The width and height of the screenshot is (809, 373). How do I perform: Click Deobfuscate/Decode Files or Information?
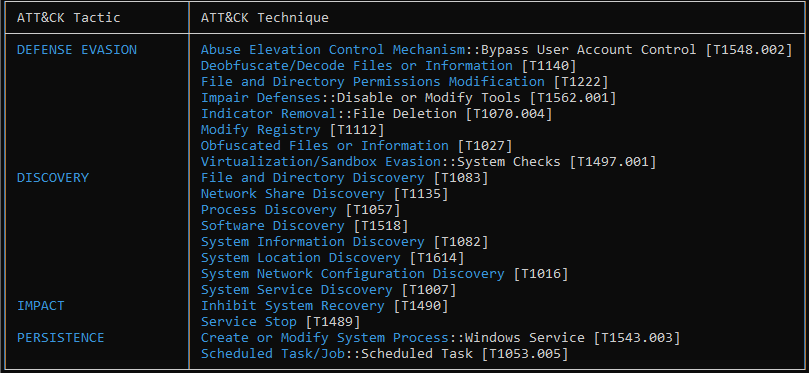357,66
